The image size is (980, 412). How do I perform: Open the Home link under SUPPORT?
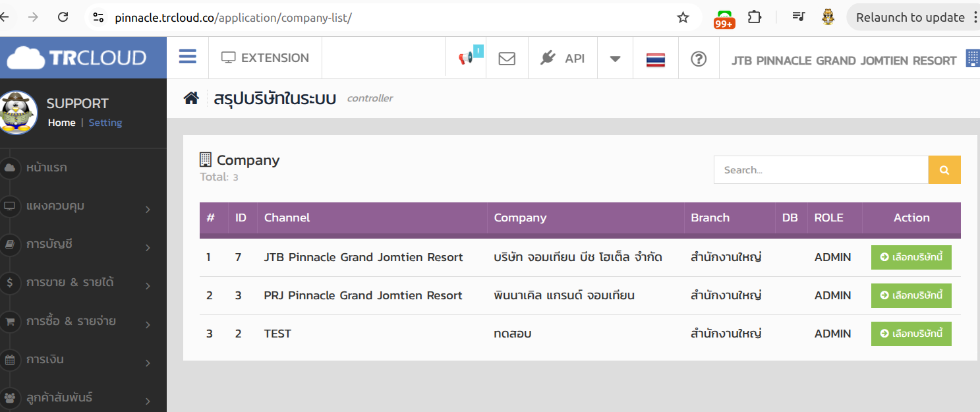pyautogui.click(x=62, y=123)
